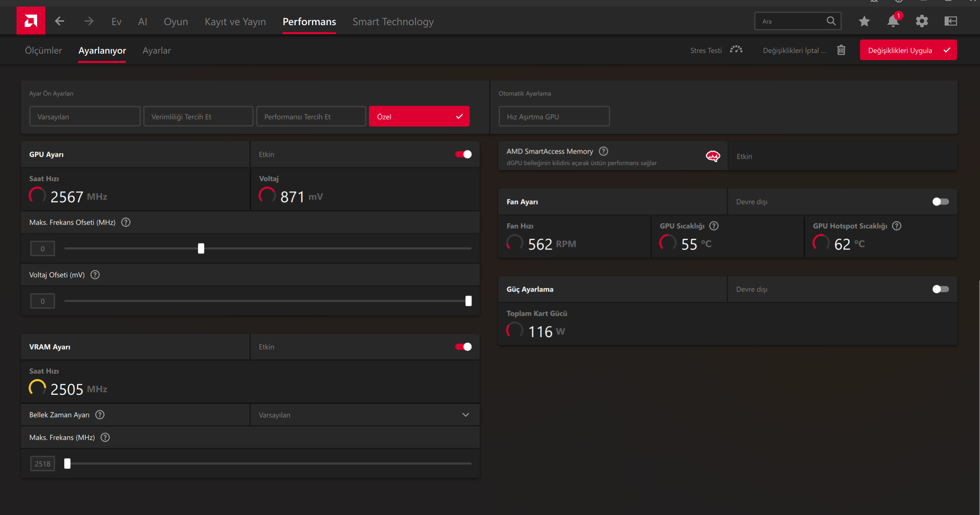Click the Maks. Frekans Ofseti value box
The image size is (980, 515).
pos(42,248)
